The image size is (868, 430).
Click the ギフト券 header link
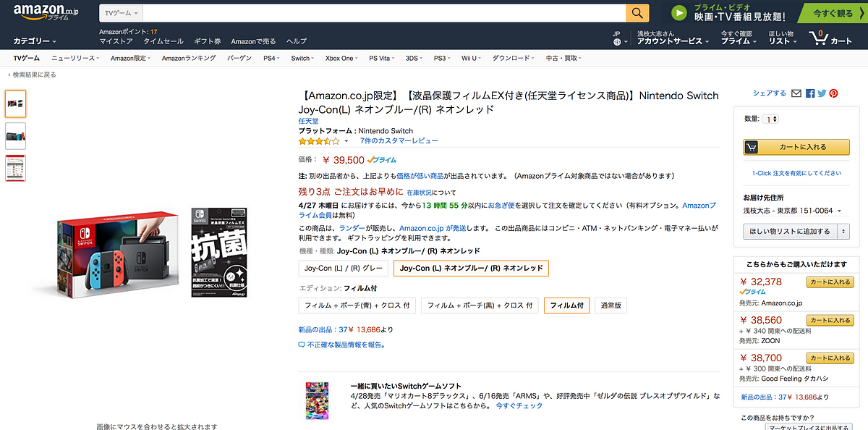click(x=207, y=41)
